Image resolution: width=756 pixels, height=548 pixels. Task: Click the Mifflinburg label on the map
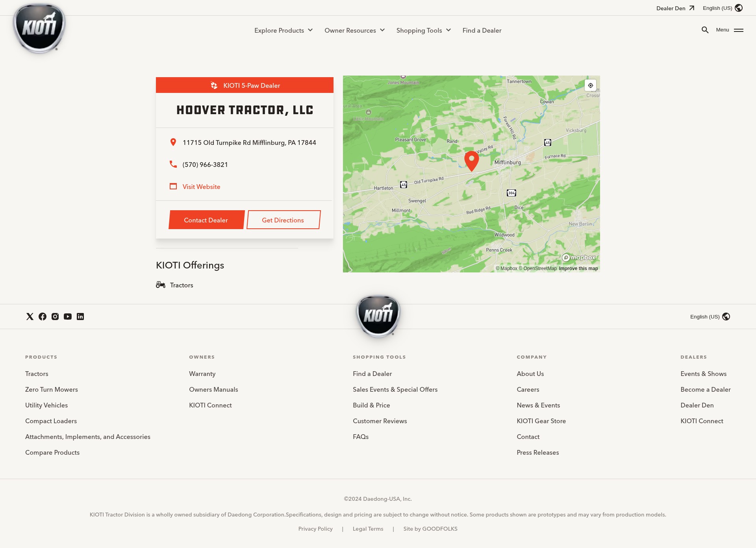508,162
